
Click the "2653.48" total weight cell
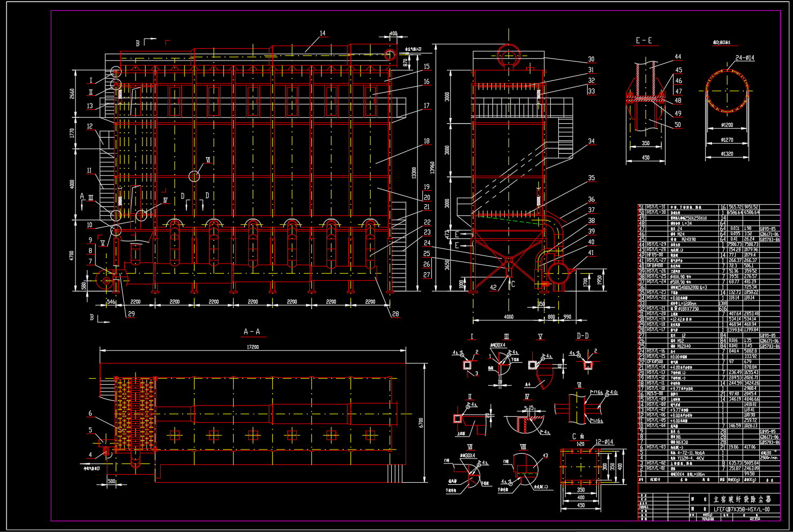coord(751,314)
